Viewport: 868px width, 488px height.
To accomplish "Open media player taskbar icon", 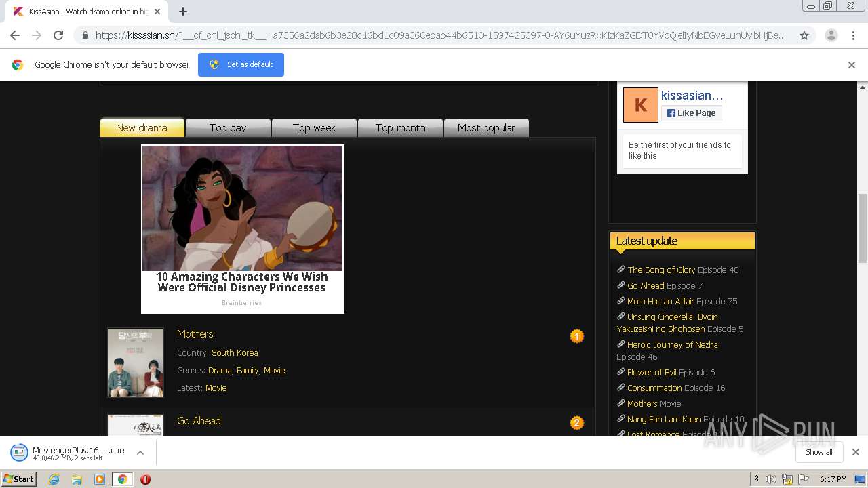I will pos(100,479).
